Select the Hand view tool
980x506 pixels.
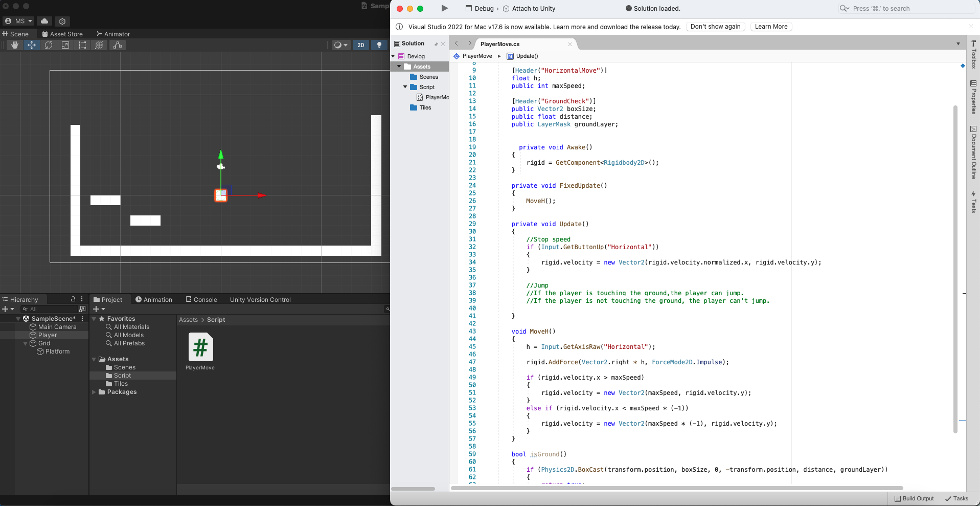[x=15, y=45]
